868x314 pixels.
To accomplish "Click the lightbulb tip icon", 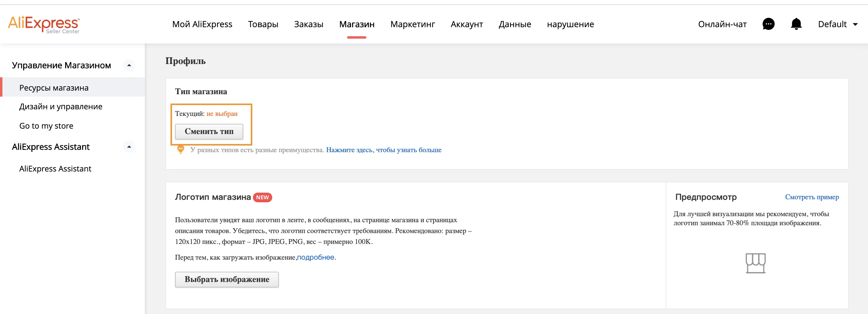I will (180, 149).
